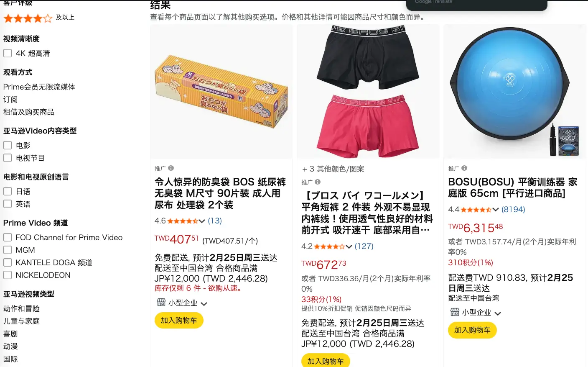Expand rating chevron for BOS bags

202,221
